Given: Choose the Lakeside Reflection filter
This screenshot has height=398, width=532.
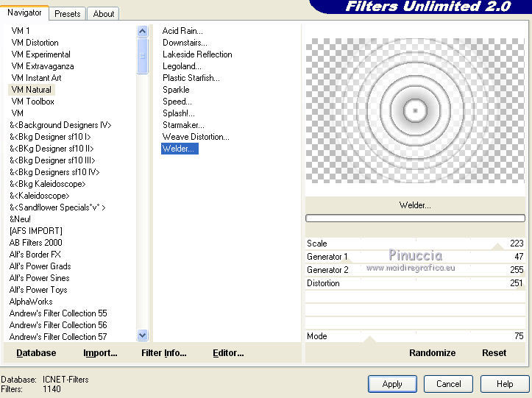Looking at the screenshot, I should (197, 54).
